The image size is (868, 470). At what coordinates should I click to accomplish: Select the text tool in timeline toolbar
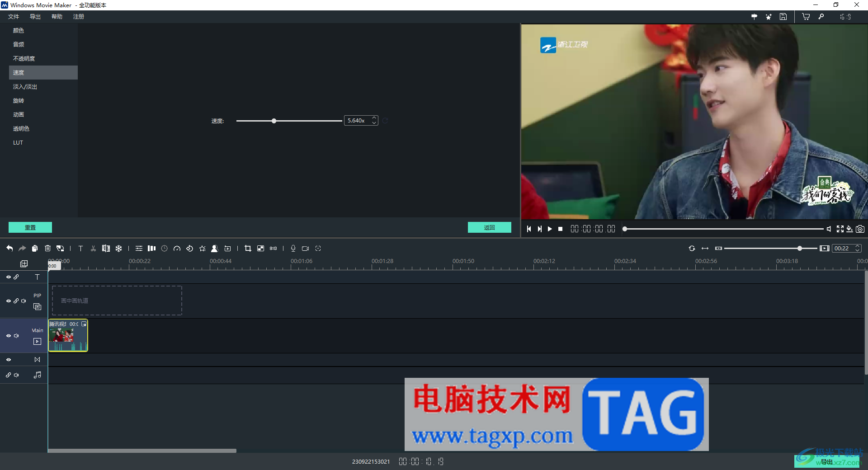click(x=80, y=248)
